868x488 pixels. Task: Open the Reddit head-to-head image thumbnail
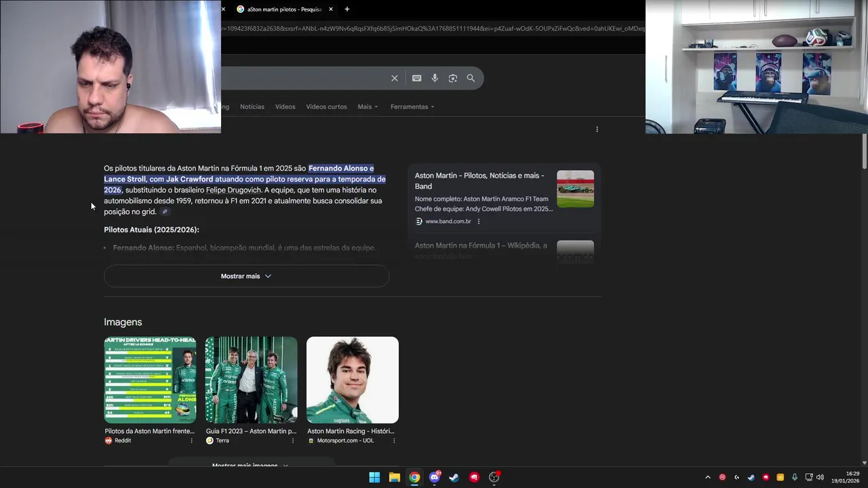point(150,380)
